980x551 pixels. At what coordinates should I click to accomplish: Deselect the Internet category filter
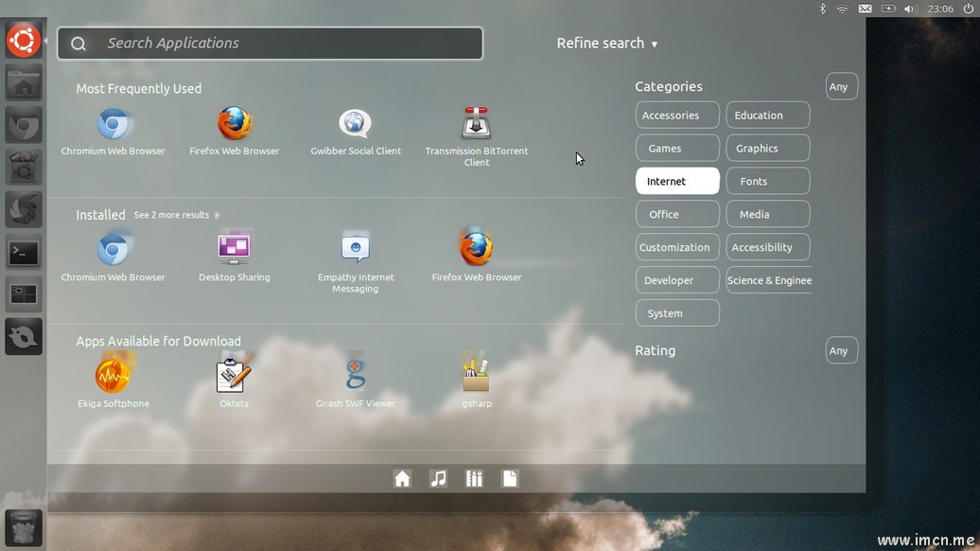[x=677, y=182]
